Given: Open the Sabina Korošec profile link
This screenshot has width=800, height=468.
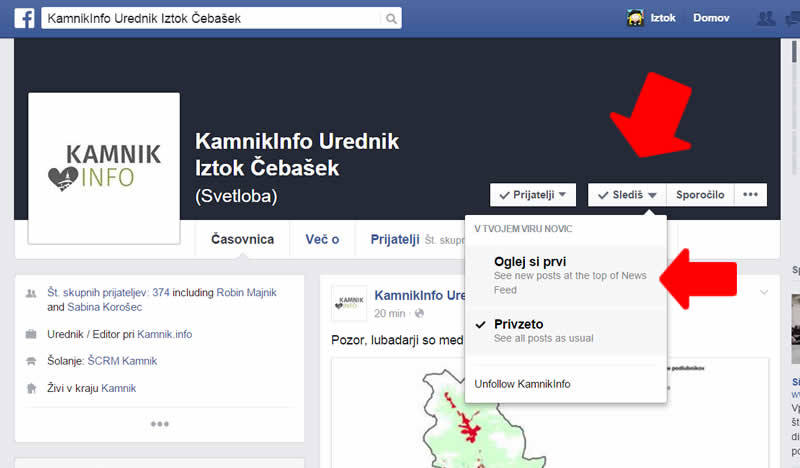Looking at the screenshot, I should pos(105,307).
